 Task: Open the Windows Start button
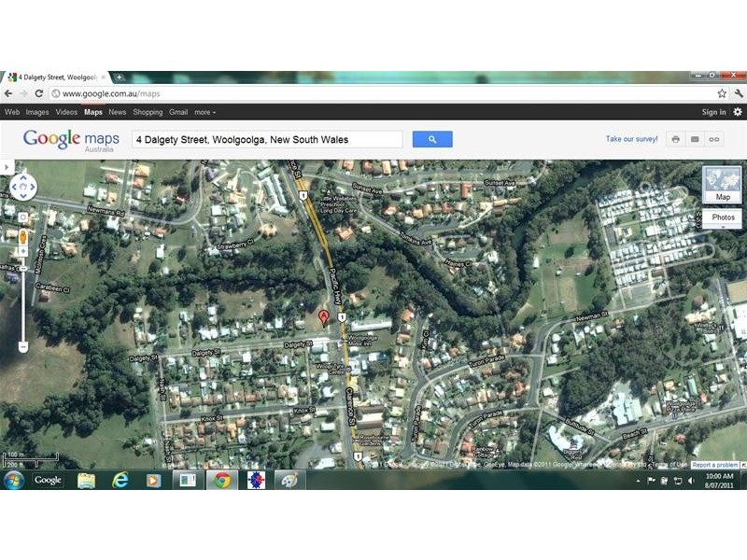[14, 480]
